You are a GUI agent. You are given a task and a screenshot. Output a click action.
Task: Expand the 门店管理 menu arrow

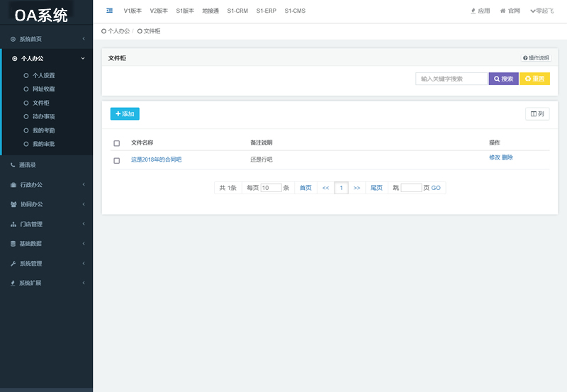point(84,224)
